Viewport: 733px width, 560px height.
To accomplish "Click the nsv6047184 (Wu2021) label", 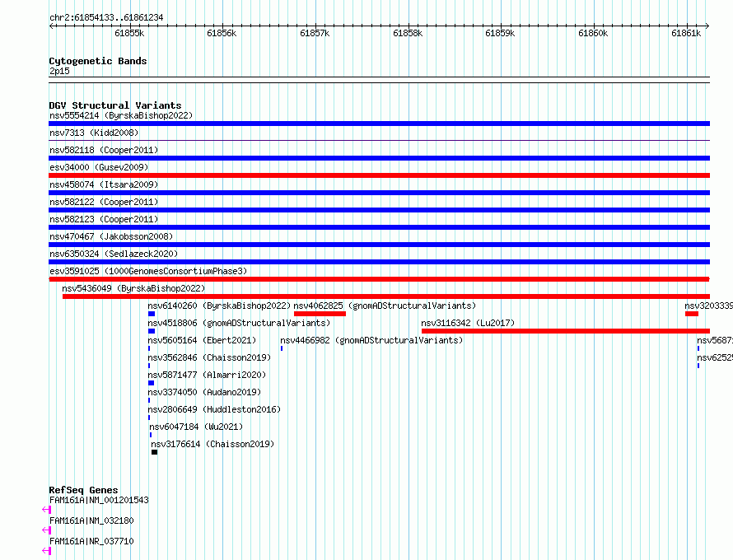I will coord(196,427).
